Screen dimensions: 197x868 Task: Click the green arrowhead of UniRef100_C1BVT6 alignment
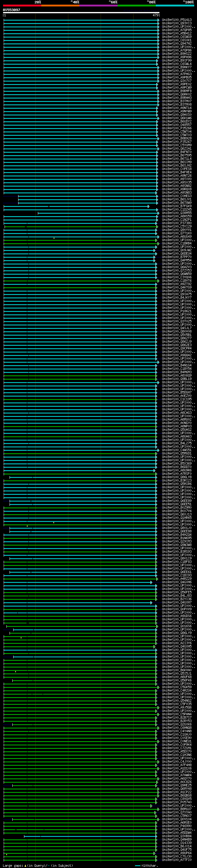point(158,281)
